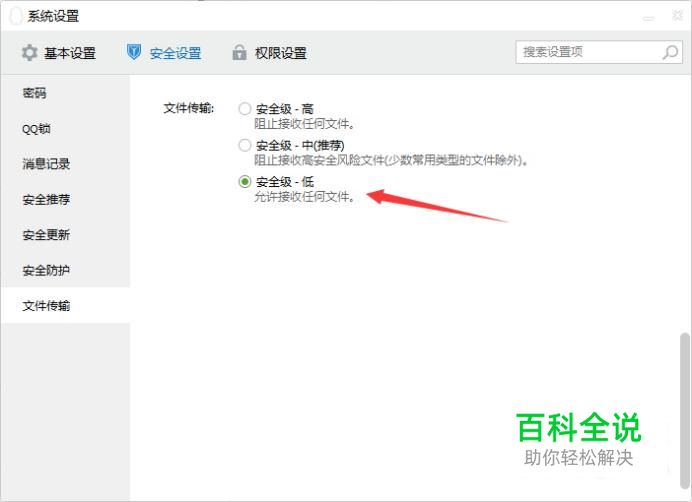
Task: Switch to the 安全设置 tab
Action: click(164, 53)
